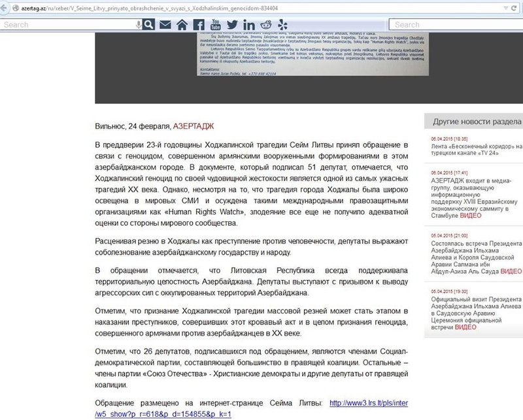Click the microphone voice search icon
The height and width of the screenshot is (420, 523).
(x=139, y=25)
